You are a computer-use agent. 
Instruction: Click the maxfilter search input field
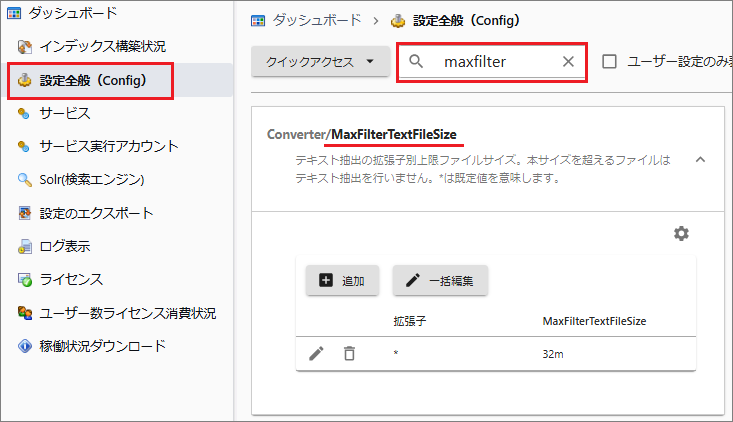493,62
